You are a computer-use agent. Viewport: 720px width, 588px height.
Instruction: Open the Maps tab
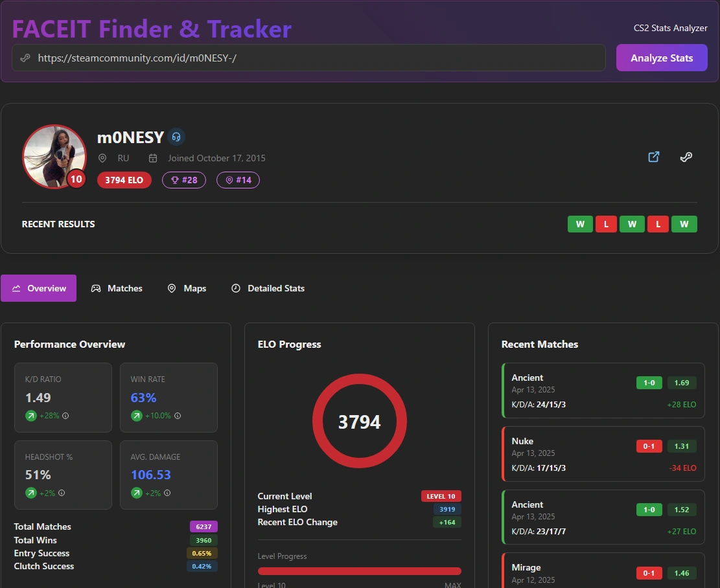coord(187,288)
